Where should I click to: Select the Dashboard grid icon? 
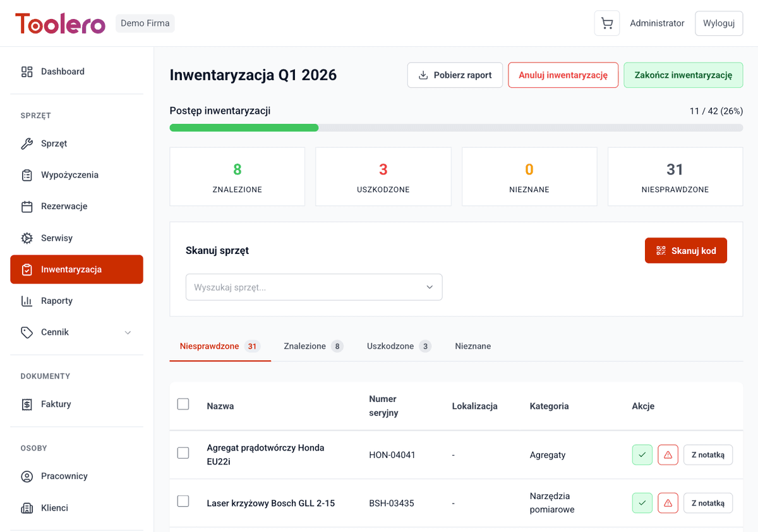click(27, 71)
